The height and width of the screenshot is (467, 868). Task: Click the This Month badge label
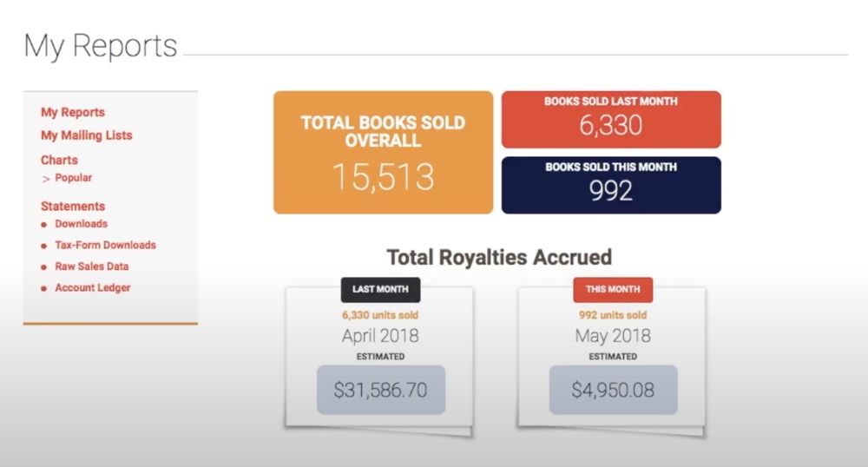613,289
